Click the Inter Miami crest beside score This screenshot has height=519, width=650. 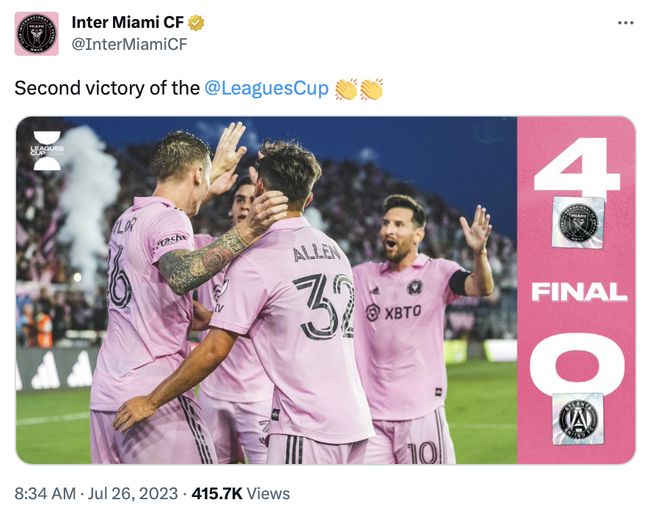pos(578,223)
